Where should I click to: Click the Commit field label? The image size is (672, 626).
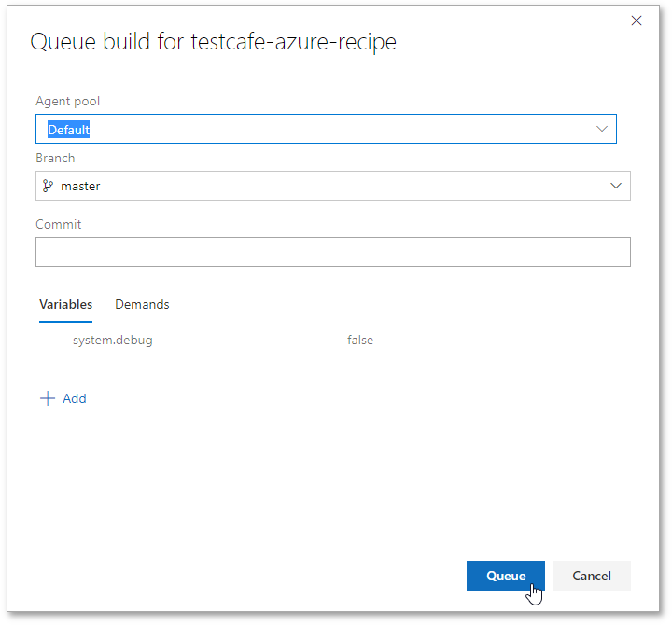coord(58,224)
